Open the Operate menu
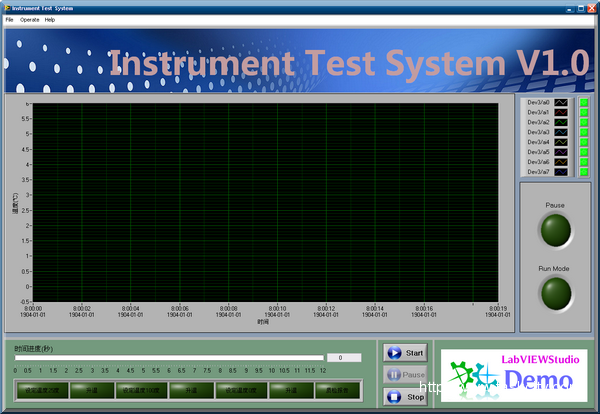Viewport: 600px width, 414px height. [29, 20]
